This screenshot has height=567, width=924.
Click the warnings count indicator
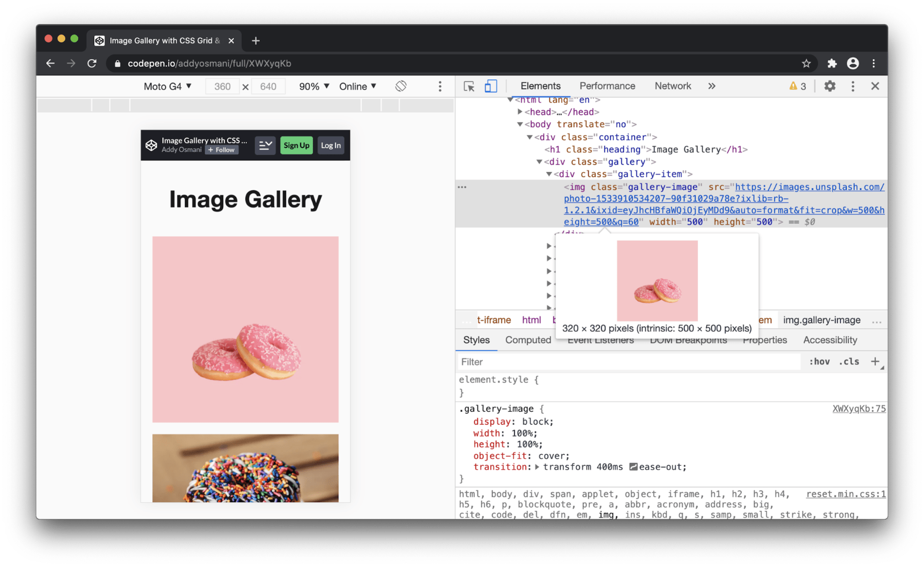(x=798, y=86)
